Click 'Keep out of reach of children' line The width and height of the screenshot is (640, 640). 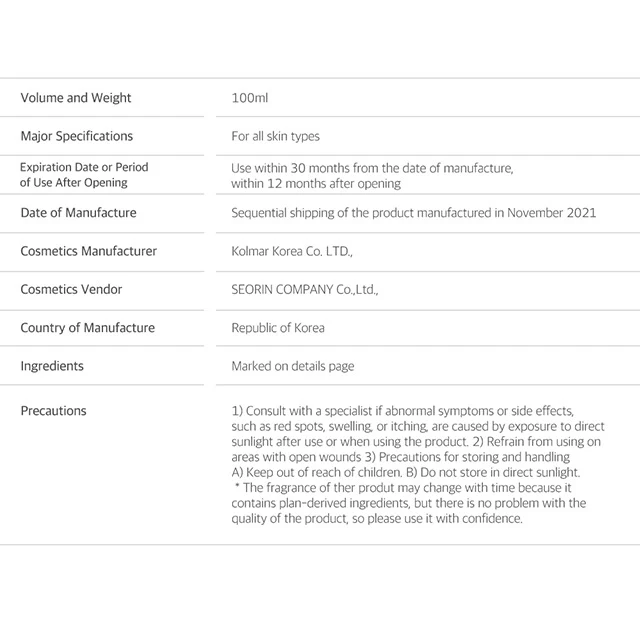pos(317,473)
